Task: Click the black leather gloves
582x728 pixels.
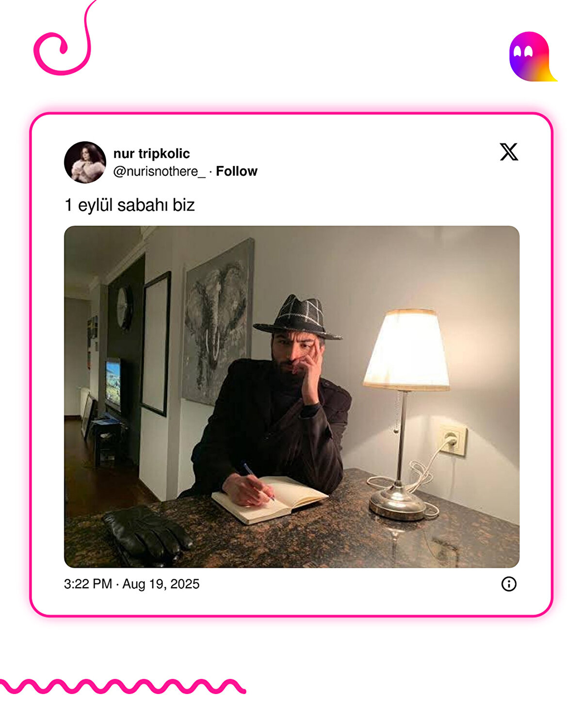Action: coord(145,536)
